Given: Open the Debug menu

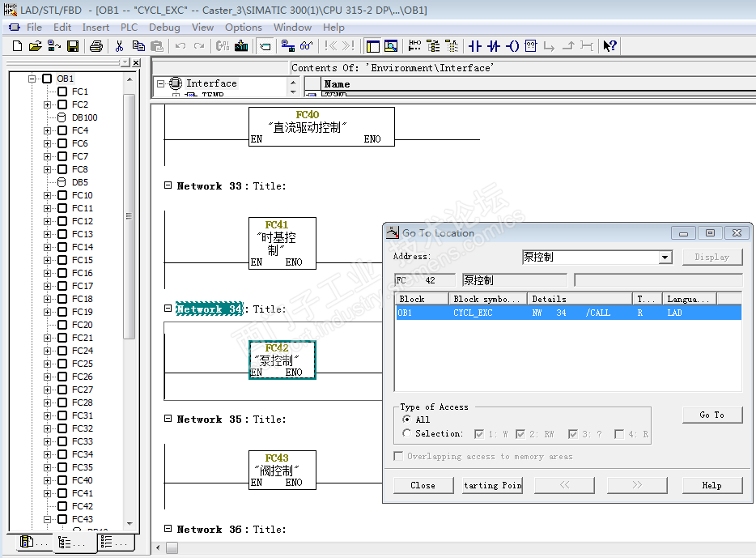Looking at the screenshot, I should pos(164,27).
